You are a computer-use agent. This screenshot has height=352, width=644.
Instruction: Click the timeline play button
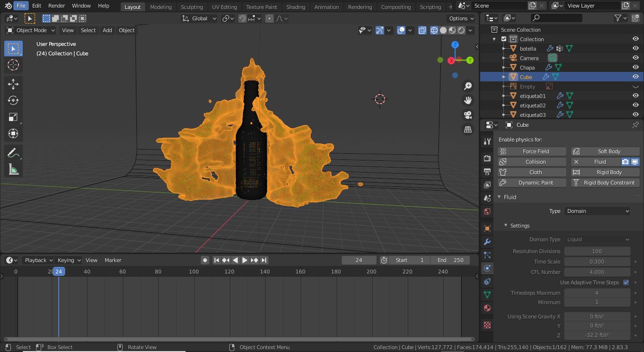(245, 260)
